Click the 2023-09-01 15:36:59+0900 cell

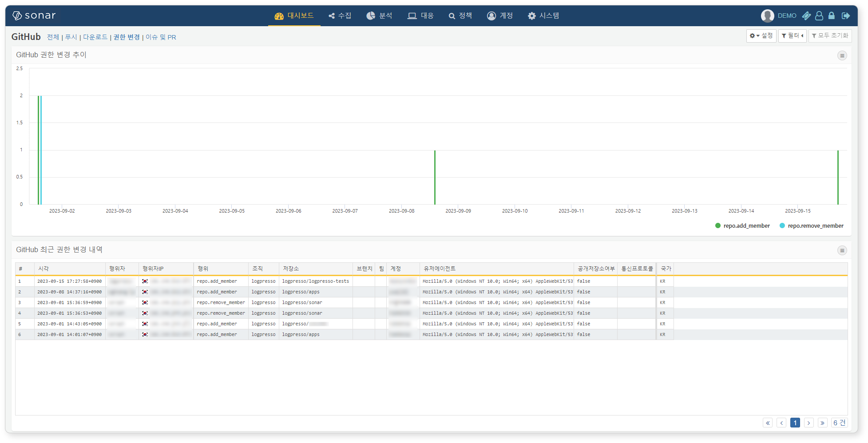tap(70, 303)
